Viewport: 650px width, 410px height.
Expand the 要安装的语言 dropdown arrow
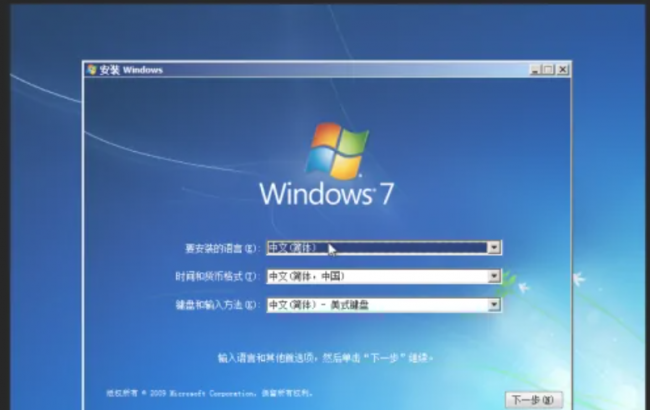494,247
